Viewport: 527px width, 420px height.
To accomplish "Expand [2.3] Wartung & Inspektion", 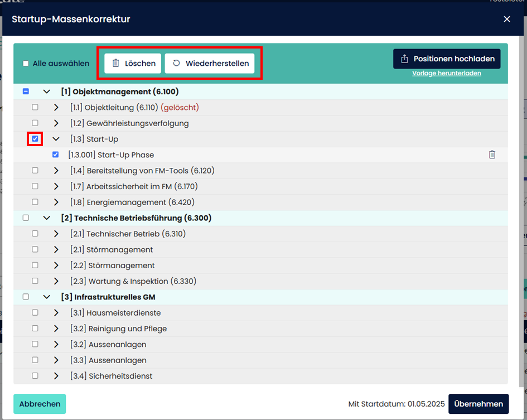I will click(56, 281).
